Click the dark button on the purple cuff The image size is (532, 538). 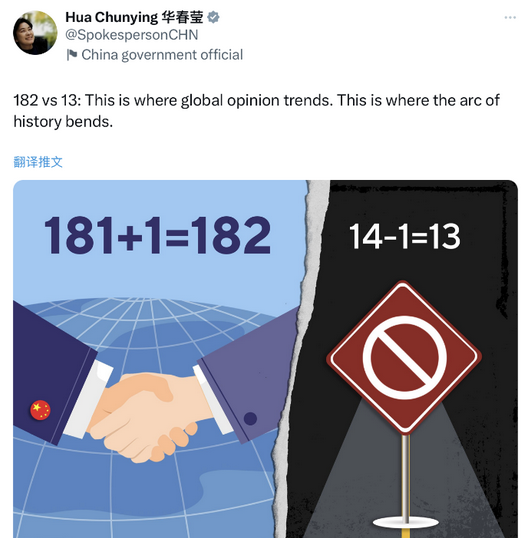(x=250, y=419)
